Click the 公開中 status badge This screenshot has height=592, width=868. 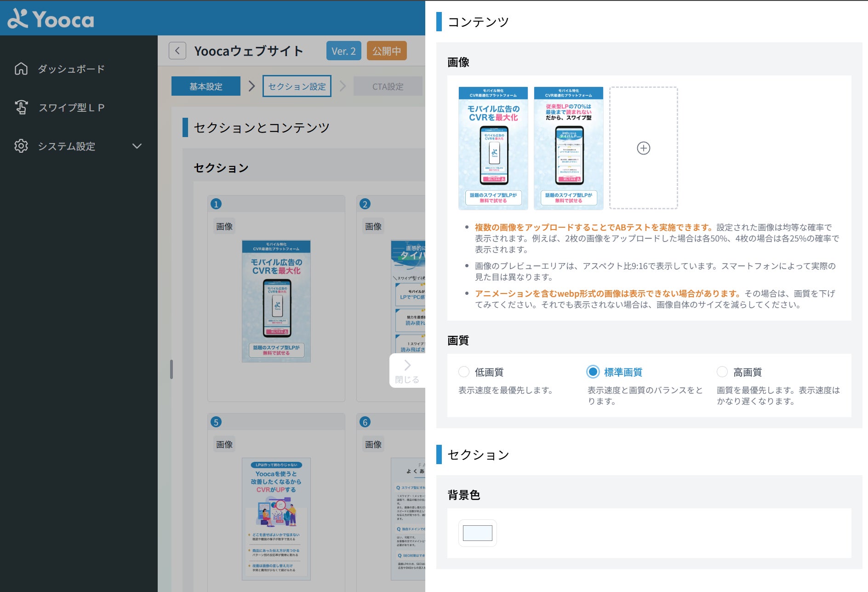tap(387, 51)
